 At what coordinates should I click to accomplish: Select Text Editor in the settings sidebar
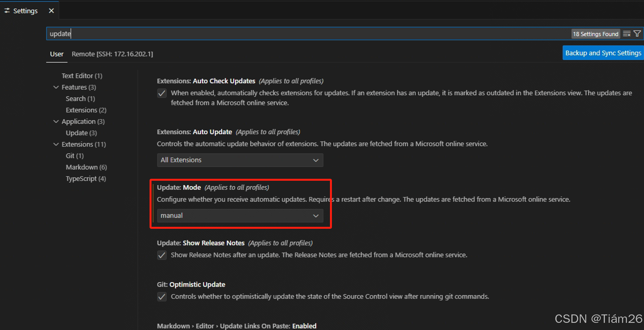(x=81, y=76)
